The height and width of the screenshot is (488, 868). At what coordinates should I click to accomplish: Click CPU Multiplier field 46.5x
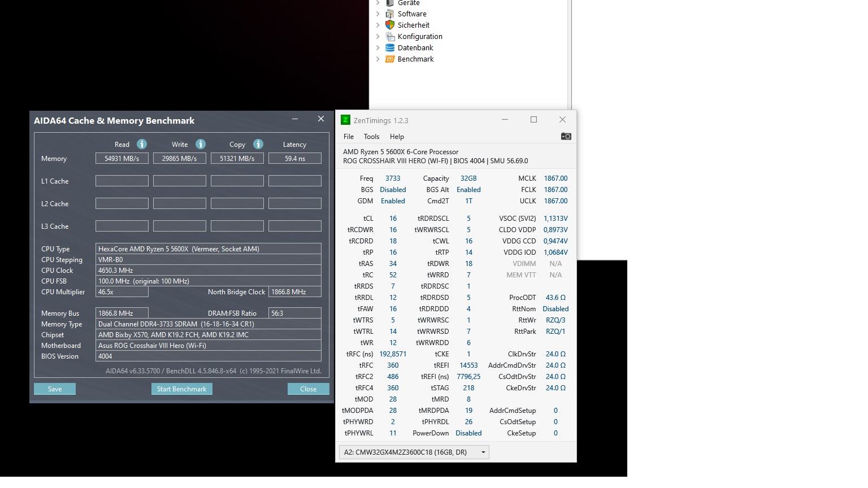(122, 291)
